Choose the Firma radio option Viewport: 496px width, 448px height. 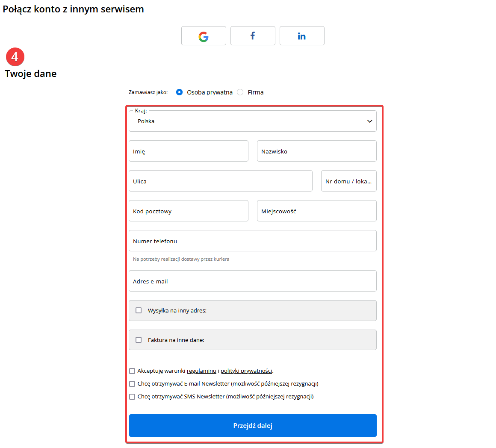(240, 92)
